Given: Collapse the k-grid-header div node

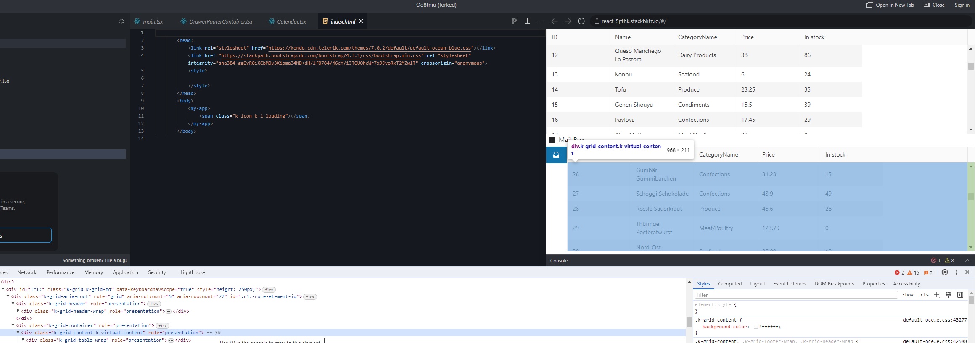Looking at the screenshot, I should (x=13, y=304).
